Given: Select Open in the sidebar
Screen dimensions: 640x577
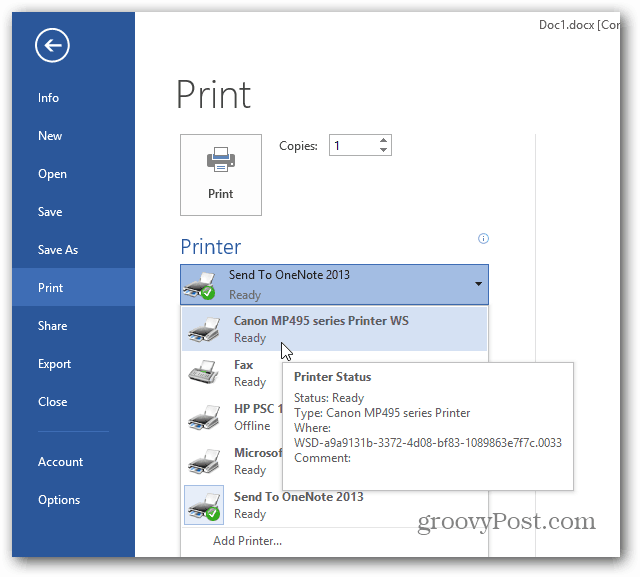Looking at the screenshot, I should tap(73, 174).
